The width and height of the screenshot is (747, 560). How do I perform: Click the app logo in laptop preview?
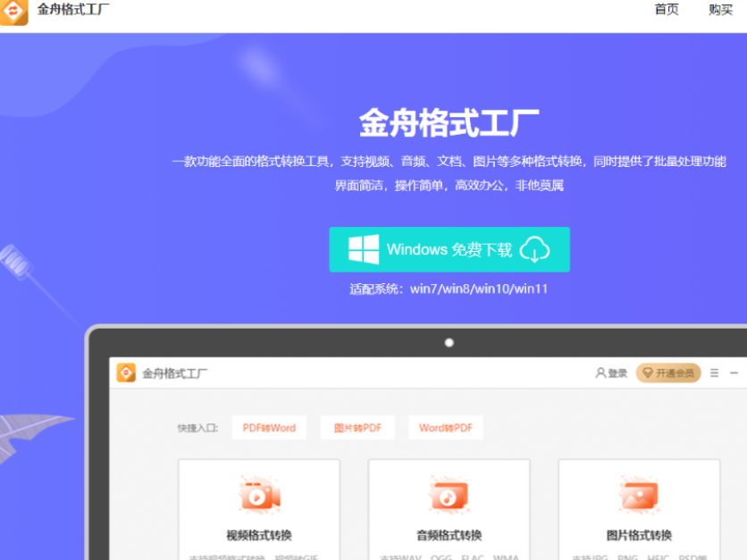click(x=126, y=372)
